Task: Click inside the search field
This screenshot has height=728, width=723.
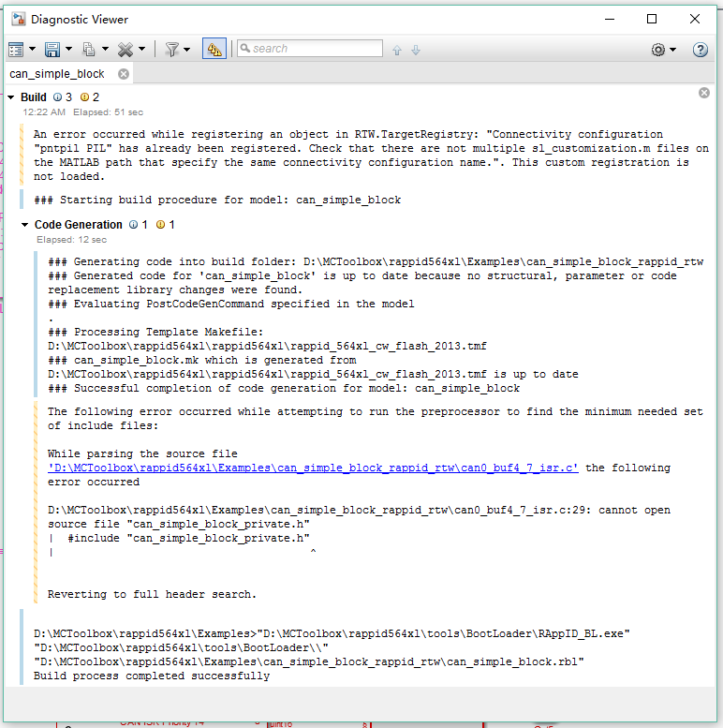Action: pos(310,49)
